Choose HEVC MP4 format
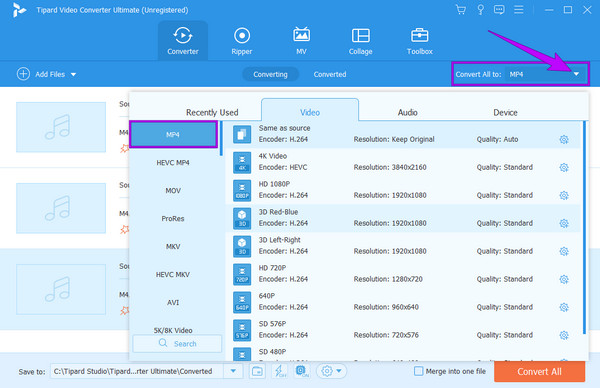600x388 pixels. (x=173, y=163)
